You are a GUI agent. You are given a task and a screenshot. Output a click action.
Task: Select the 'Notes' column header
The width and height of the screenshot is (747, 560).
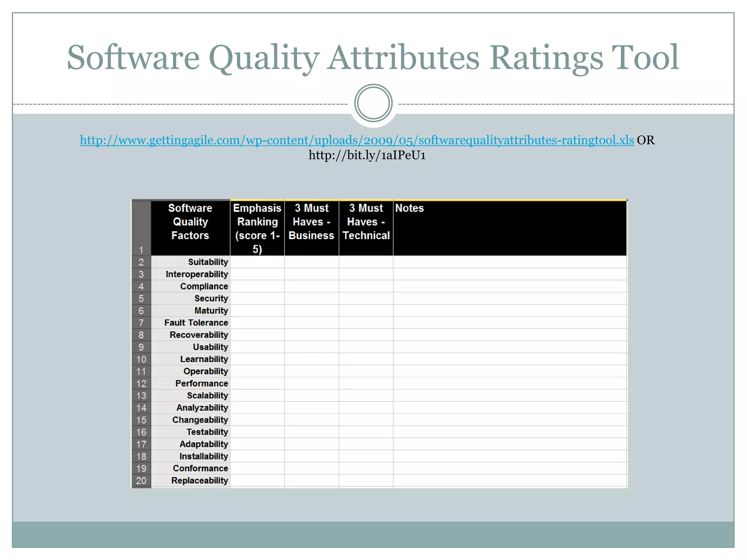[x=510, y=228]
